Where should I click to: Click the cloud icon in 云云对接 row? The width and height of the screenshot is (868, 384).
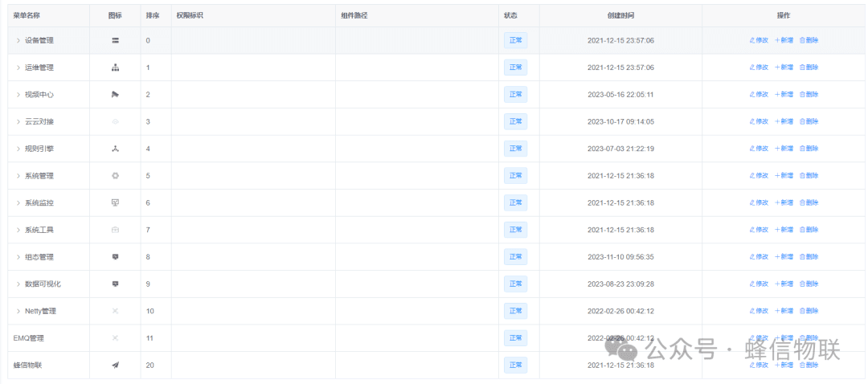tap(115, 122)
